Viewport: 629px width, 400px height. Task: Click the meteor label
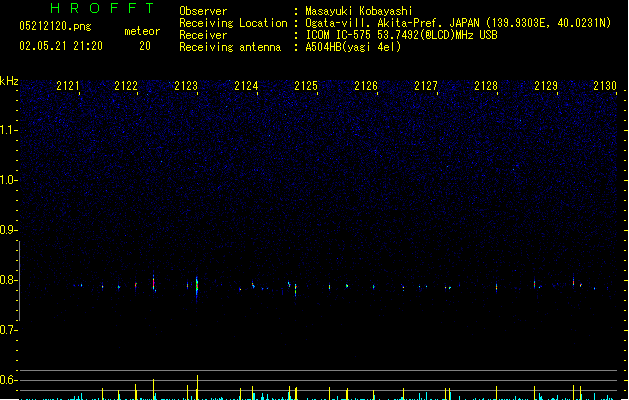click(142, 31)
